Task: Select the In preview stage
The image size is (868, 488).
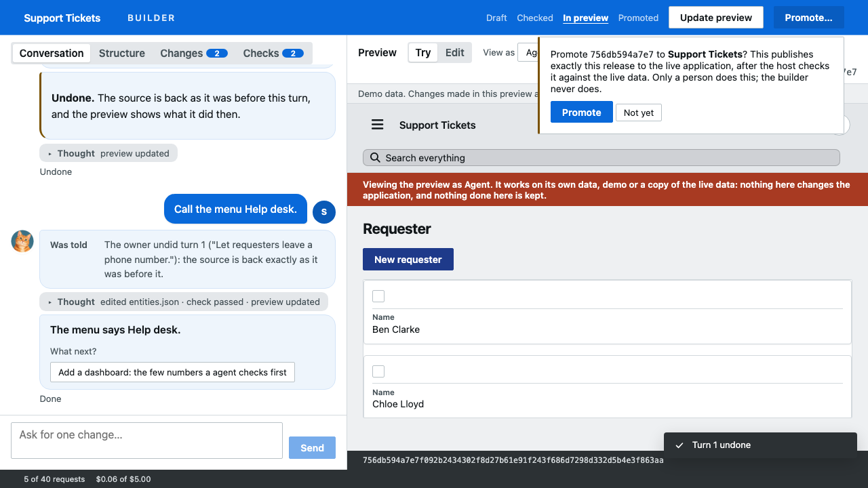Action: tap(586, 18)
